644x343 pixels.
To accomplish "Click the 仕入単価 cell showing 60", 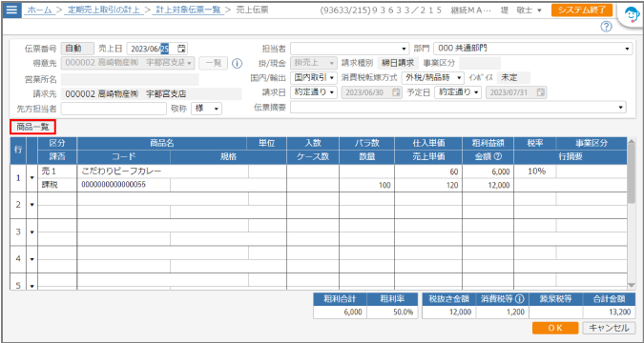I will point(428,171).
